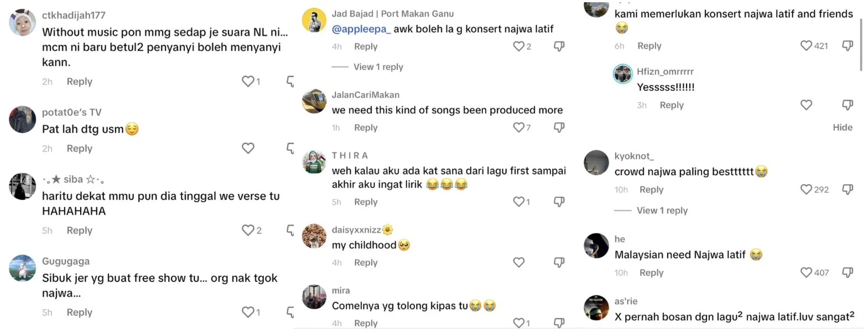Open the JalanCariMakan username profile

(365, 95)
